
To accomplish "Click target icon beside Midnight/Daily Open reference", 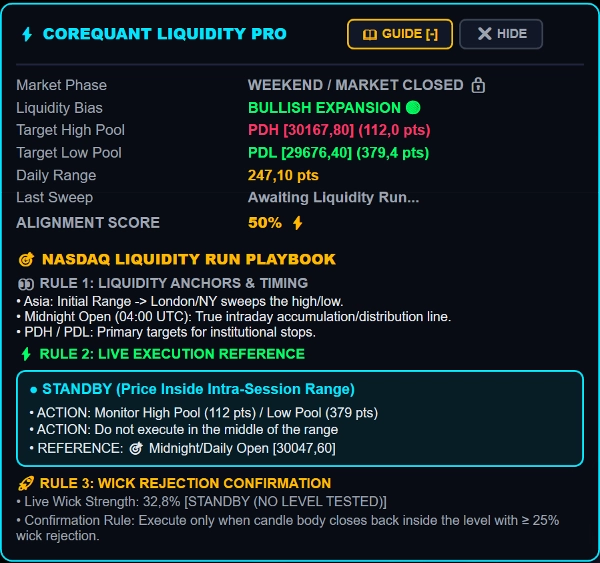I will tap(136, 448).
